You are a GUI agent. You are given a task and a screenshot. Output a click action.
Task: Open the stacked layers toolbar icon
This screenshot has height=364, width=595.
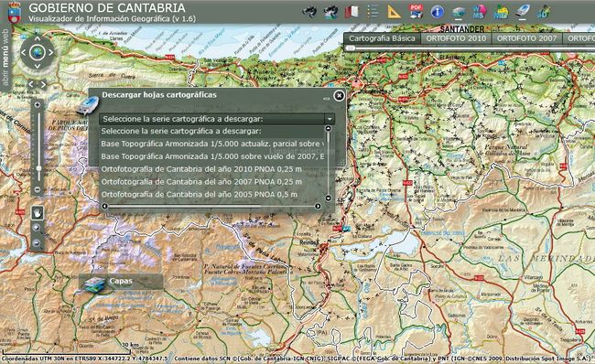pyautogui.click(x=459, y=12)
